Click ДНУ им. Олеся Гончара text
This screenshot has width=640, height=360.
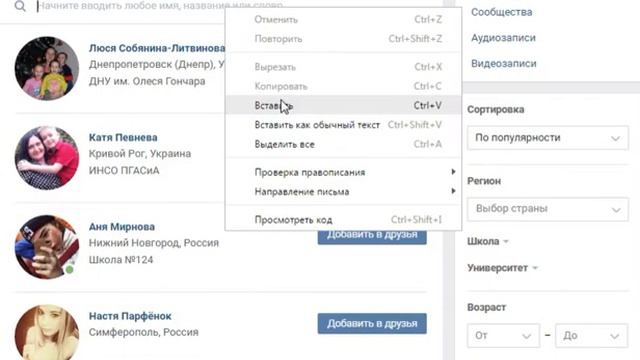pyautogui.click(x=147, y=81)
